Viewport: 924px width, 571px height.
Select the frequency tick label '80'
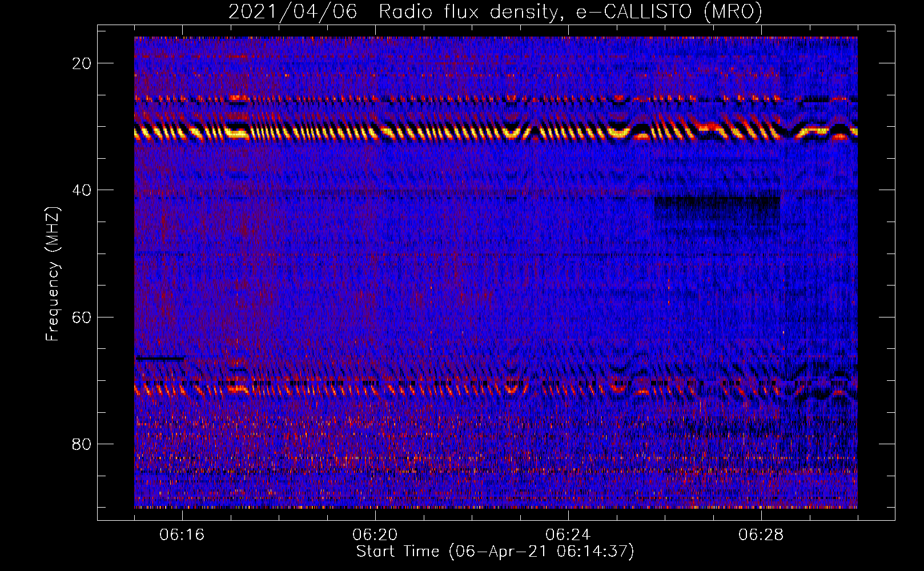pos(82,444)
